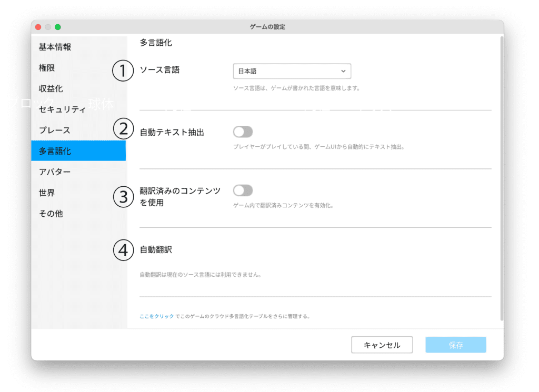The width and height of the screenshot is (539, 392).
Task: Click the circled number 4 marker
Action: tap(123, 250)
